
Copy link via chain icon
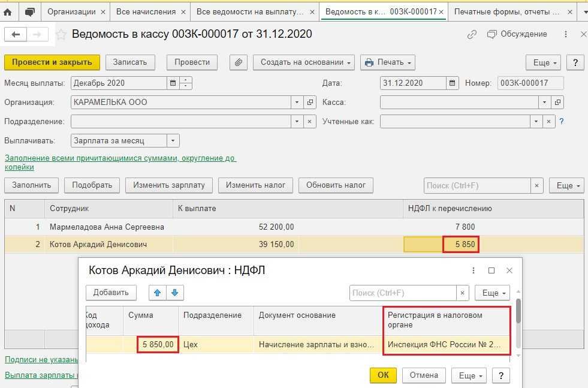coord(473,35)
